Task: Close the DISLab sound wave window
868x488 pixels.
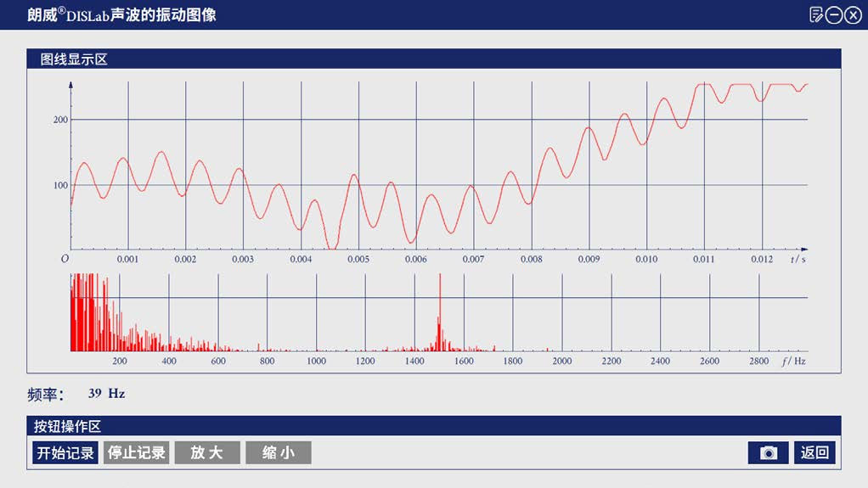Action: 853,14
